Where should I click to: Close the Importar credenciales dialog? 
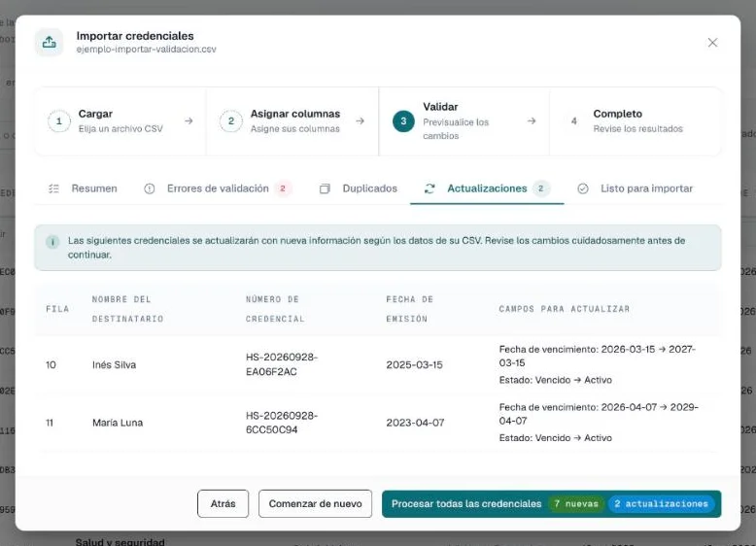(712, 43)
